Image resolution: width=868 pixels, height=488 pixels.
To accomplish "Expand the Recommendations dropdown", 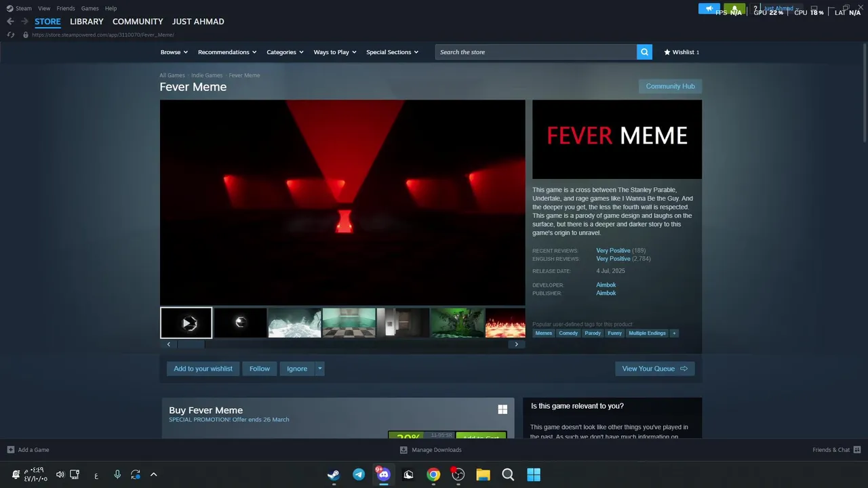I will coord(227,52).
